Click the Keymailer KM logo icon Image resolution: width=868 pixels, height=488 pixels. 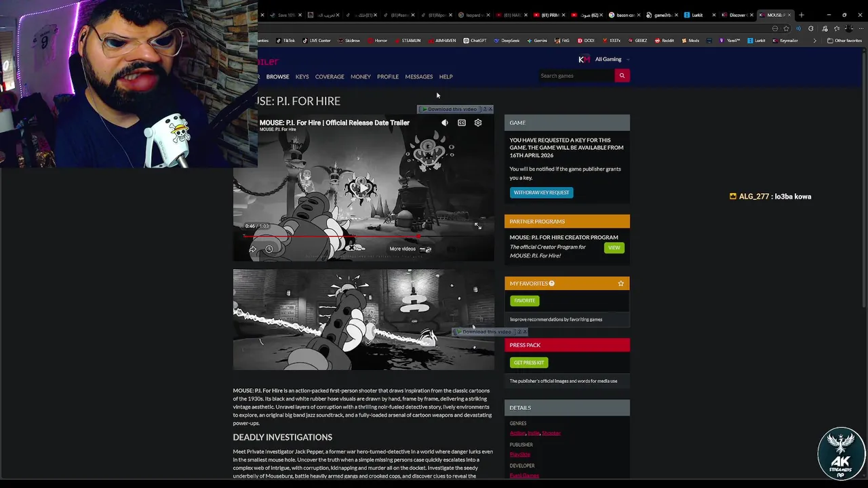584,59
